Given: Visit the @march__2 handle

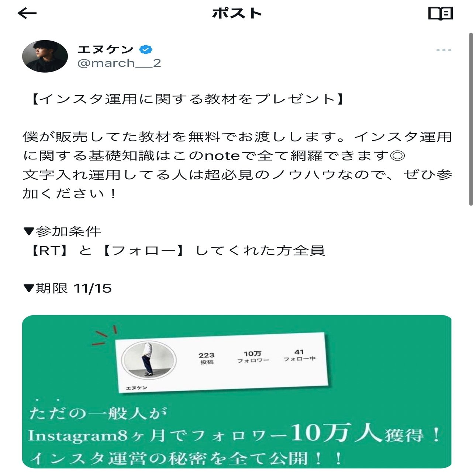Looking at the screenshot, I should pos(119,63).
